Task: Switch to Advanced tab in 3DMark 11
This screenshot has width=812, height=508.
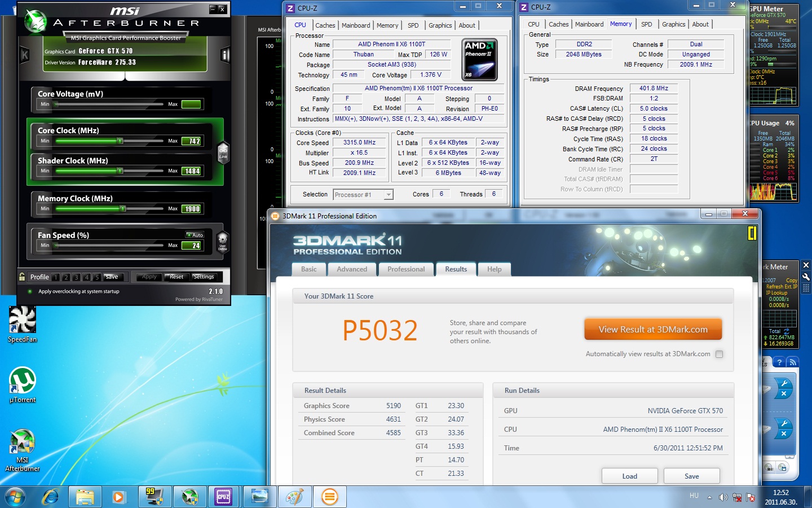Action: 352,269
